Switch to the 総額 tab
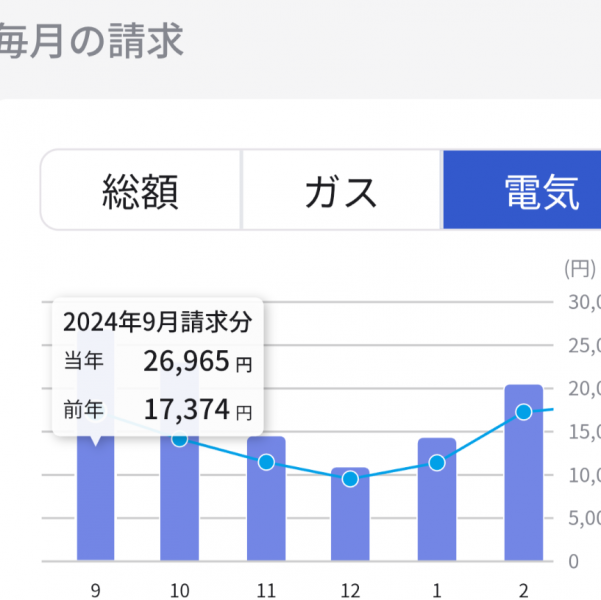The height and width of the screenshot is (600, 601). coord(141,190)
